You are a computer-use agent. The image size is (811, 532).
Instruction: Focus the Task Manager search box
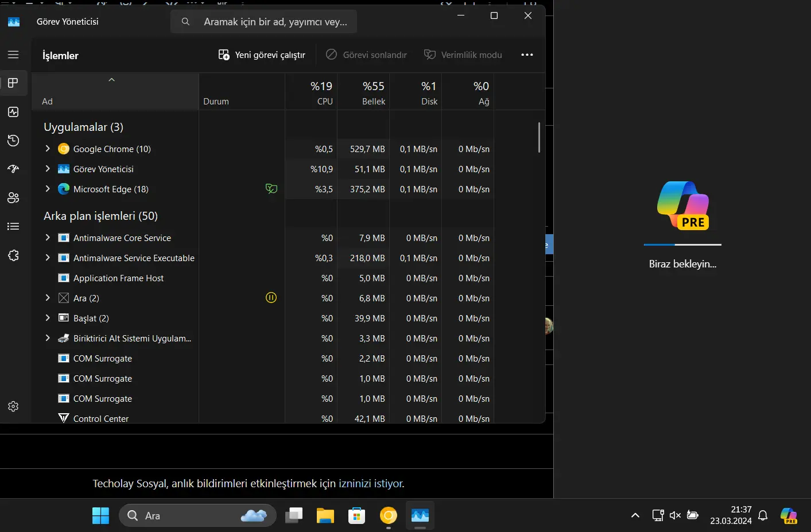coord(263,22)
